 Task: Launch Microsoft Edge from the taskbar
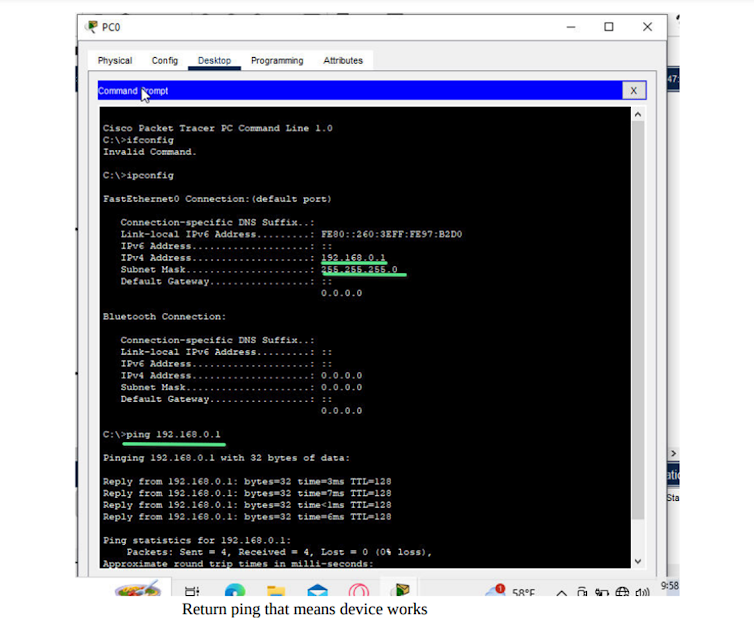click(235, 590)
